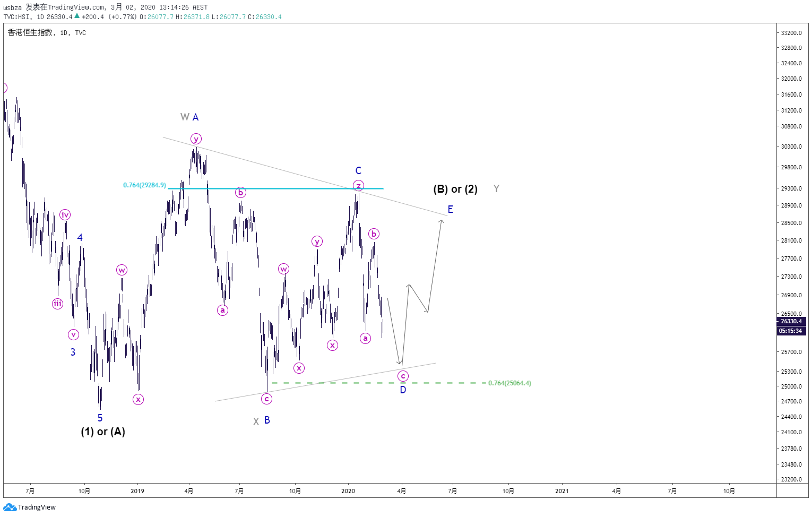Click the green up-triangle change indicator
Screen dimensions: 812x517
click(77, 16)
